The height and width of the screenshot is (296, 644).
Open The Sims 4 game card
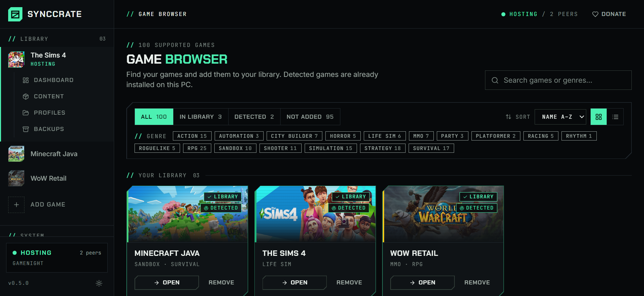click(x=295, y=283)
